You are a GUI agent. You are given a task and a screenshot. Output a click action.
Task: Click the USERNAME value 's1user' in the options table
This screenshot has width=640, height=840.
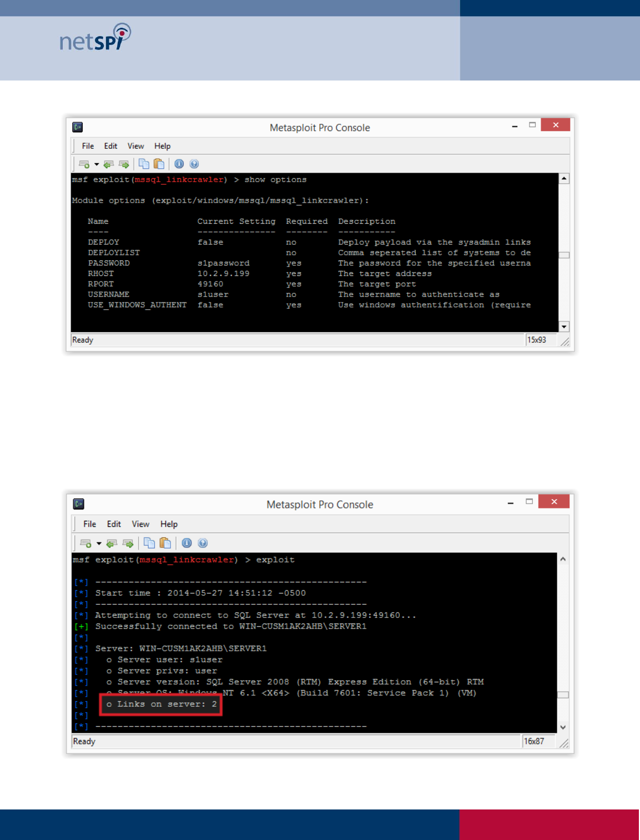[x=213, y=294]
